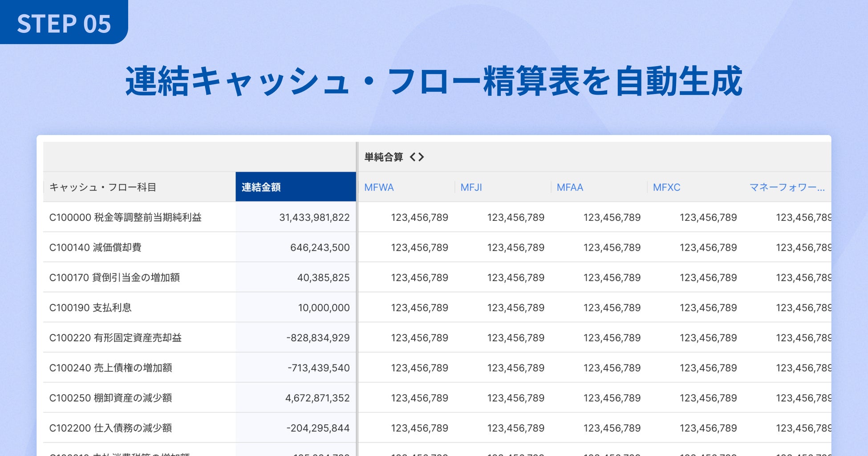Select the C100190 支払利息 row

point(90,308)
